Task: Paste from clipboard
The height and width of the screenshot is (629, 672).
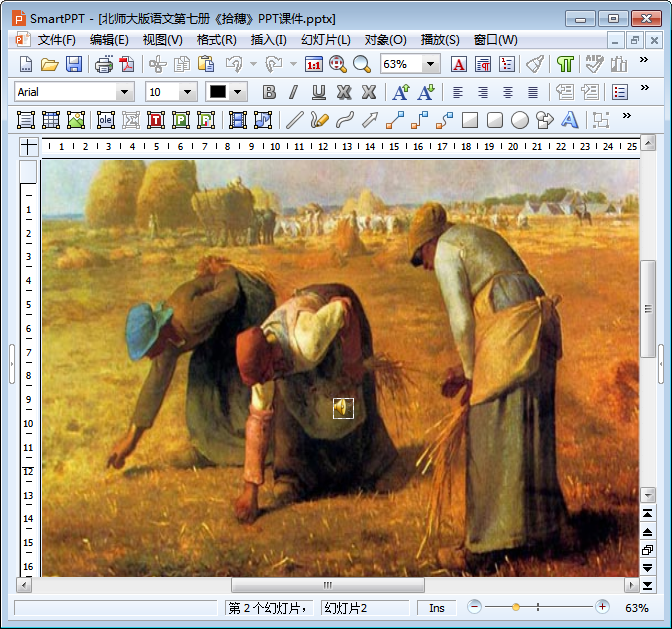Action: point(206,64)
